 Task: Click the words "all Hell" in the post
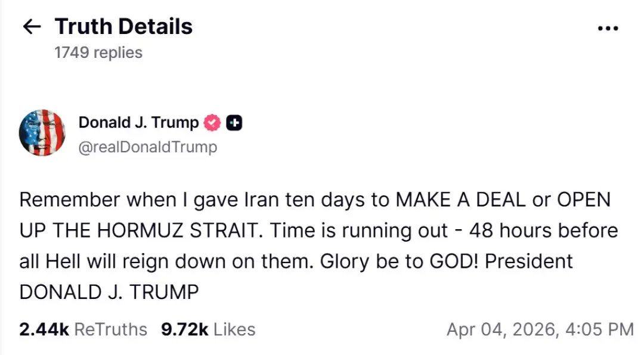click(52, 261)
